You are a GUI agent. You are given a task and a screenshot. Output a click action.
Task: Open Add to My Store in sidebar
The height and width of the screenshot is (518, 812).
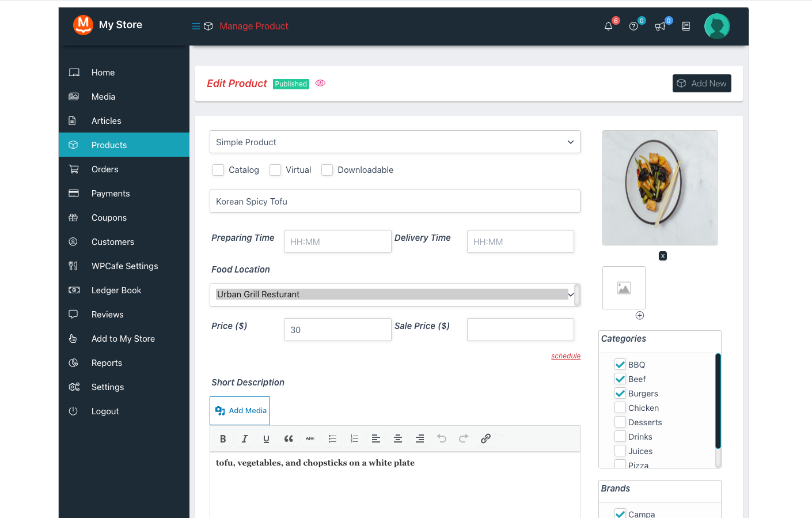click(x=124, y=339)
